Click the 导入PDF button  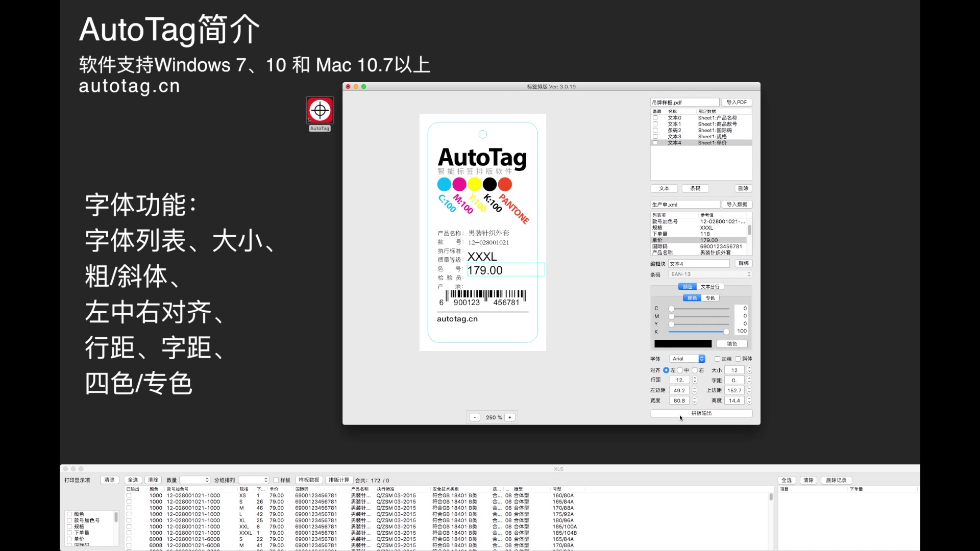pos(737,103)
